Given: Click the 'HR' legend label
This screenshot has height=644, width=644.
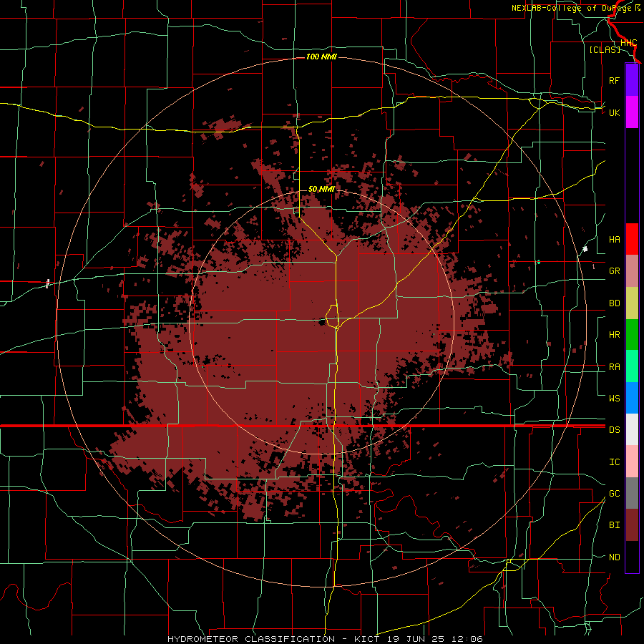Looking at the screenshot, I should pos(614,335).
